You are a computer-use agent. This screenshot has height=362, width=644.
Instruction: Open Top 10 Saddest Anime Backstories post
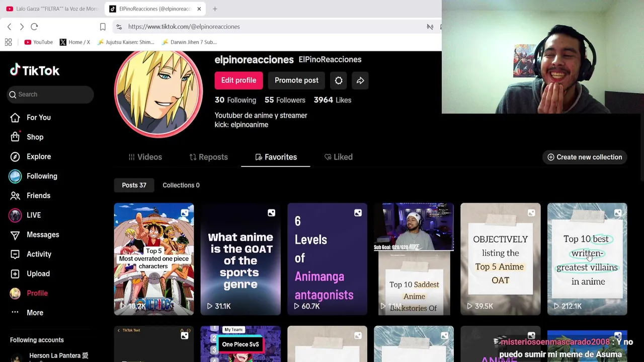click(414, 259)
